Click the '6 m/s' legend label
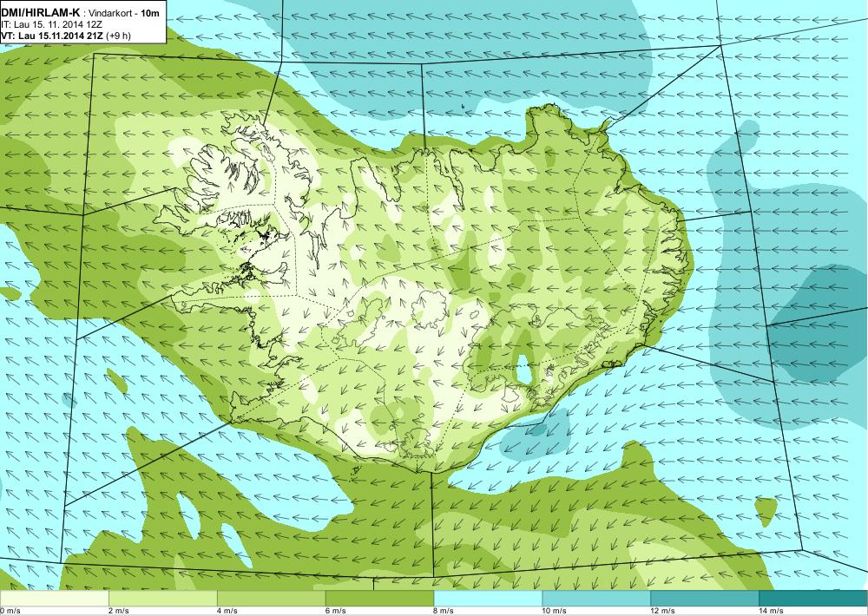Viewport: 868px width, 616px height. [x=335, y=611]
